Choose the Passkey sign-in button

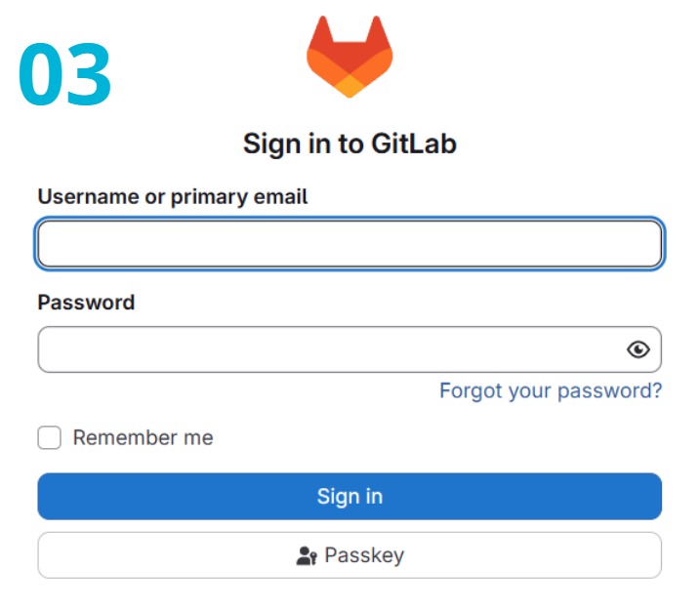[350, 555]
